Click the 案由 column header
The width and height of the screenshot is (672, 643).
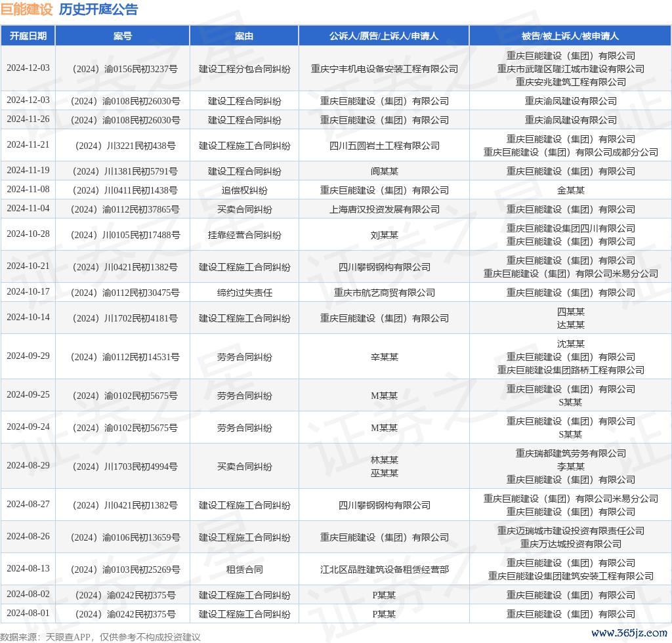pyautogui.click(x=244, y=36)
